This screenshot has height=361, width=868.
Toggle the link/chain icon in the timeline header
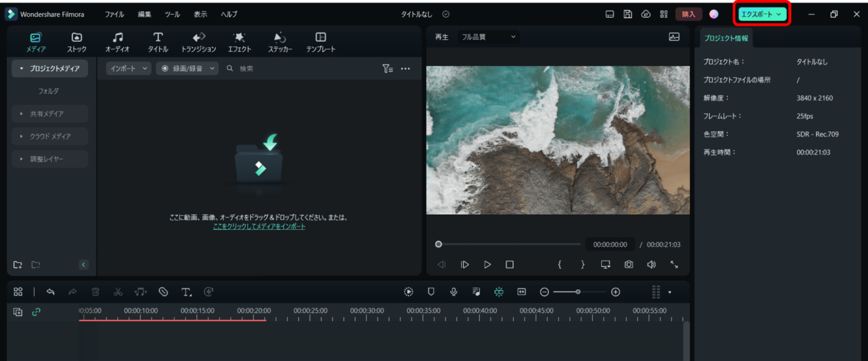[x=36, y=311]
